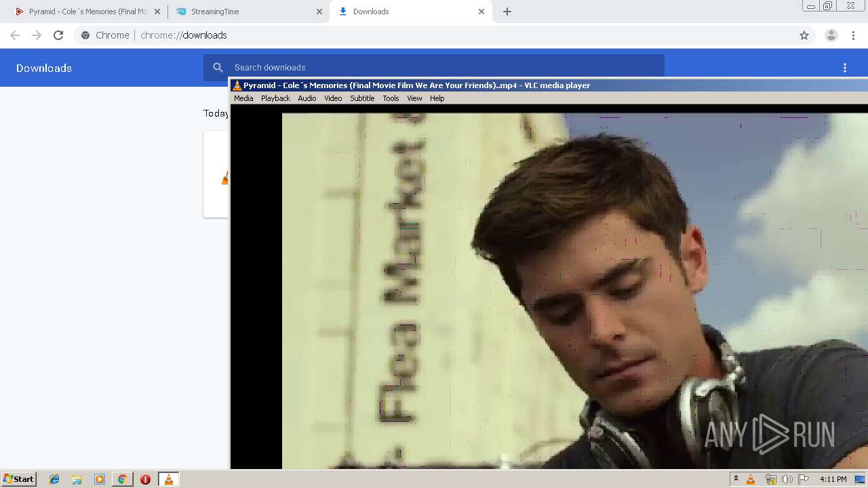The height and width of the screenshot is (488, 868).
Task: Open Chrome's three-dot menu
Action: [x=853, y=35]
